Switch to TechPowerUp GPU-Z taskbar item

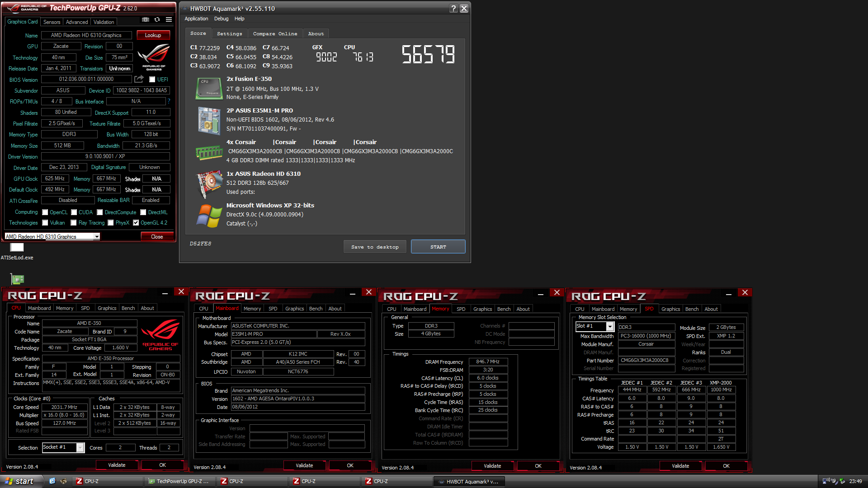tap(179, 481)
